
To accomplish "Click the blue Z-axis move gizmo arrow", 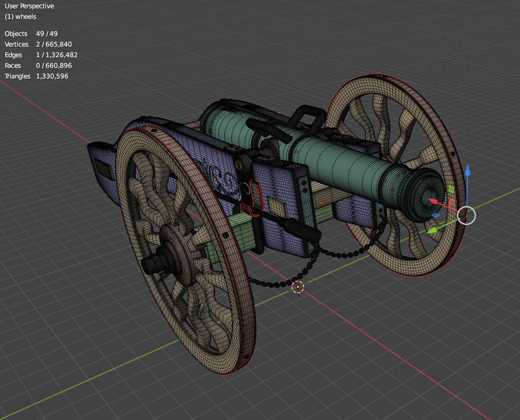I will pos(467,170).
